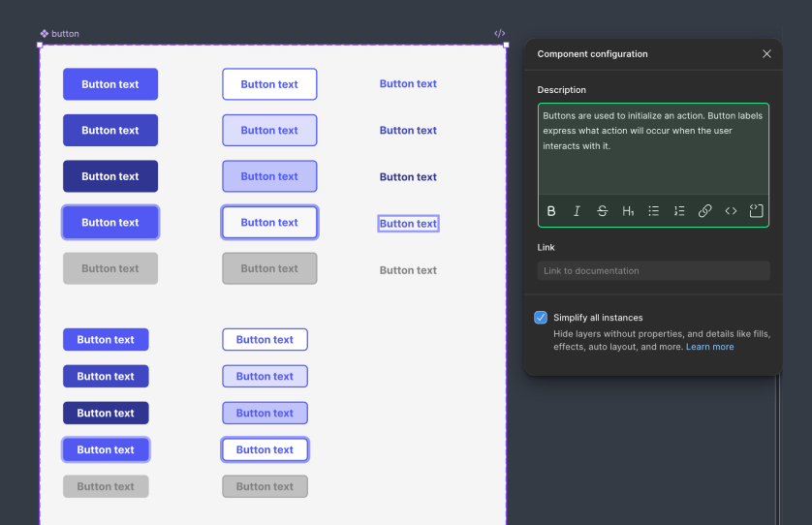Open the Learn more link
The image size is (812, 525).
pos(709,347)
